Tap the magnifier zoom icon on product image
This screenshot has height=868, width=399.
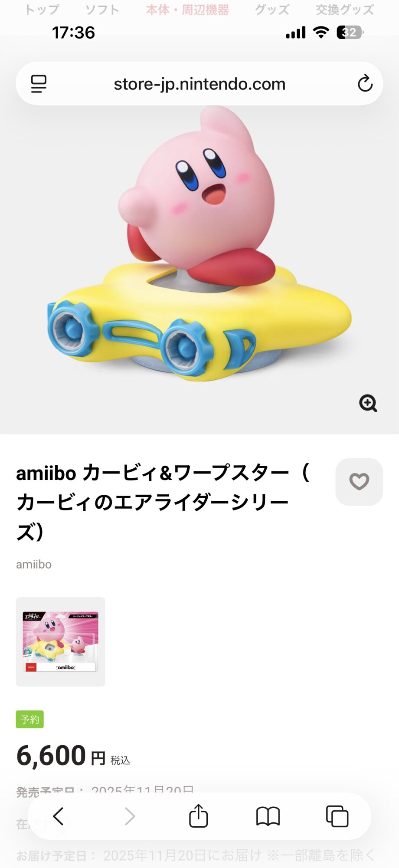pyautogui.click(x=368, y=403)
